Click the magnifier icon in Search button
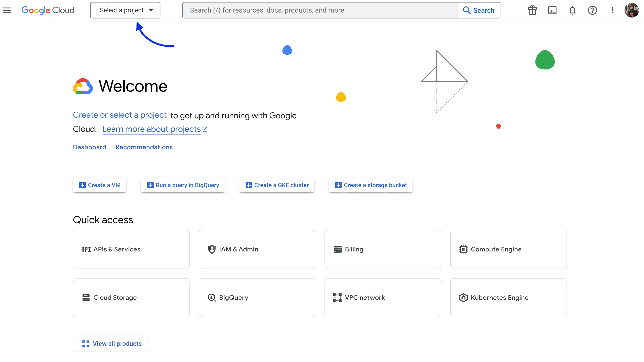 click(x=466, y=10)
